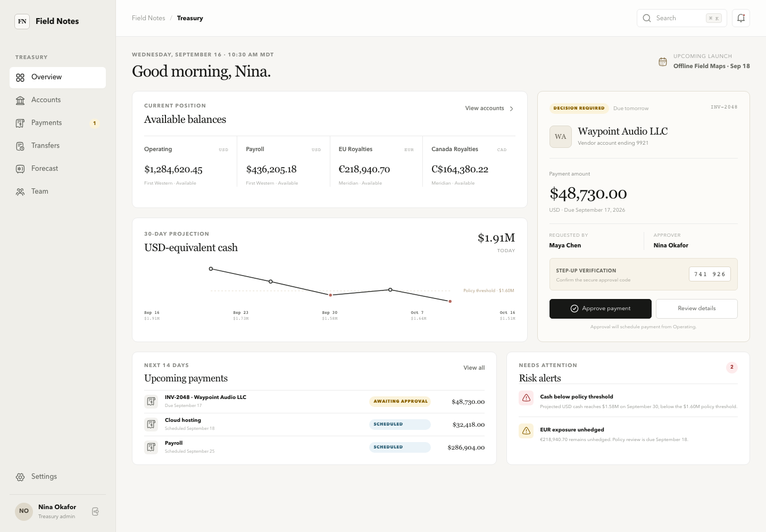Screen dimensions: 766x532
Task: Click the Payroll payment invoice icon
Action: (151, 447)
